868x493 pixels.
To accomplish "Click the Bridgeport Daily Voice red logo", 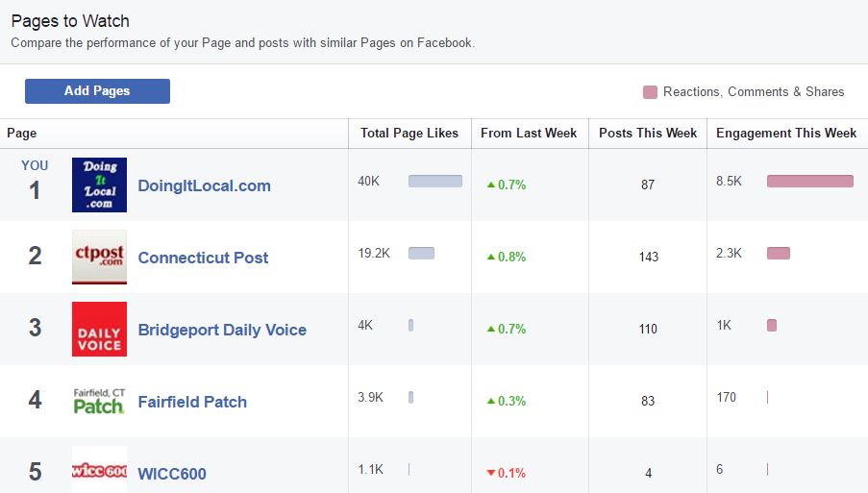I will tap(99, 329).
